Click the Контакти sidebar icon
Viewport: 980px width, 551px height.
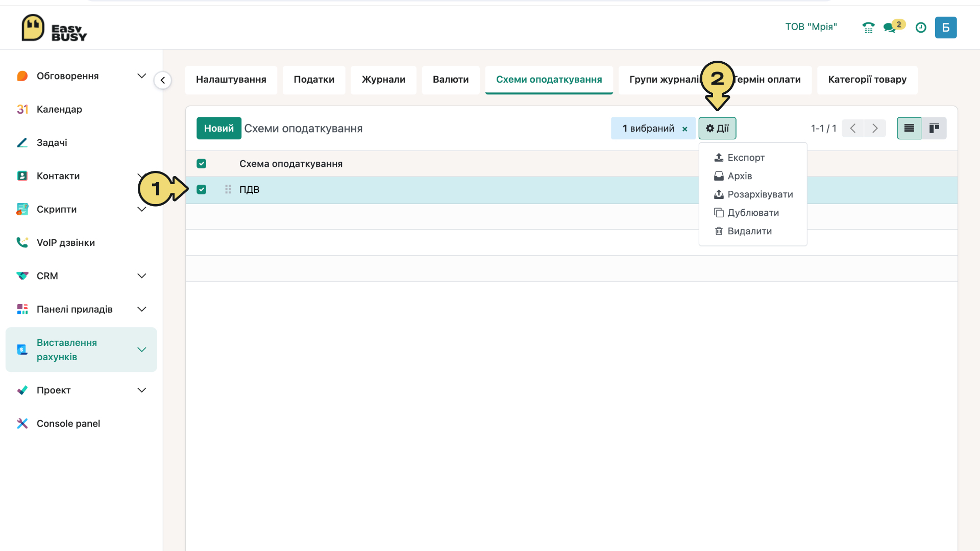coord(22,176)
